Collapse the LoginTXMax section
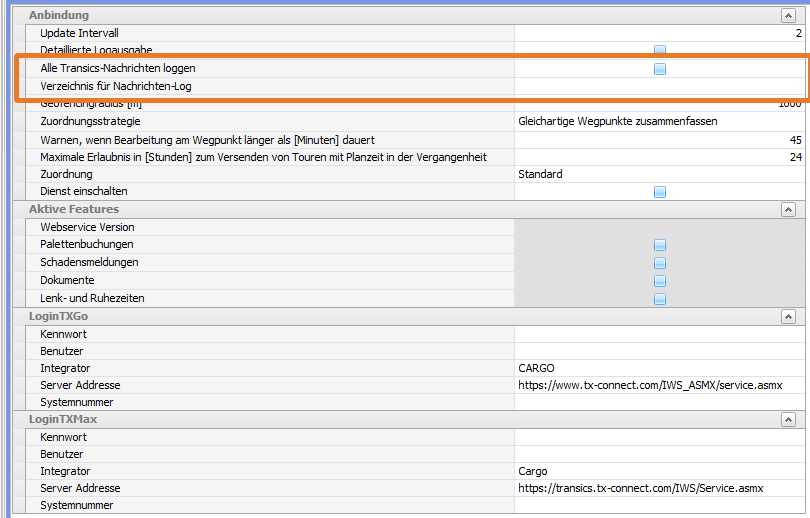The height and width of the screenshot is (518, 810). [788, 420]
